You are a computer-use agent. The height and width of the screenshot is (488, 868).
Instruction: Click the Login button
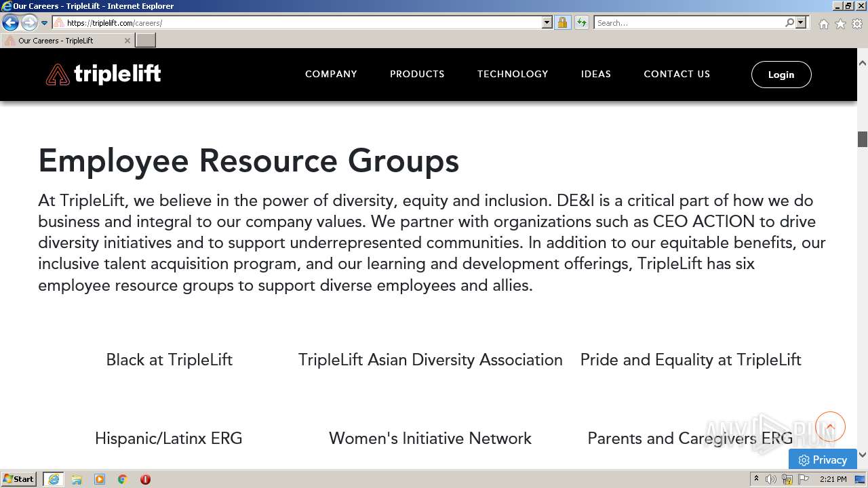tap(781, 75)
